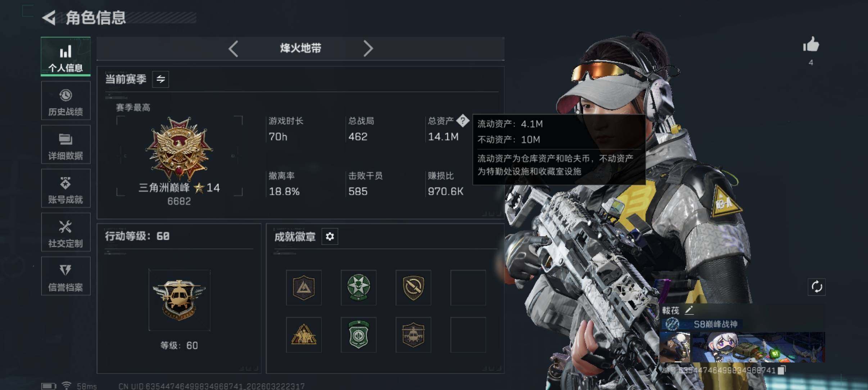Screen dimensions: 868x390
Task: Open 成就徽章 gear settings
Action: click(x=330, y=237)
